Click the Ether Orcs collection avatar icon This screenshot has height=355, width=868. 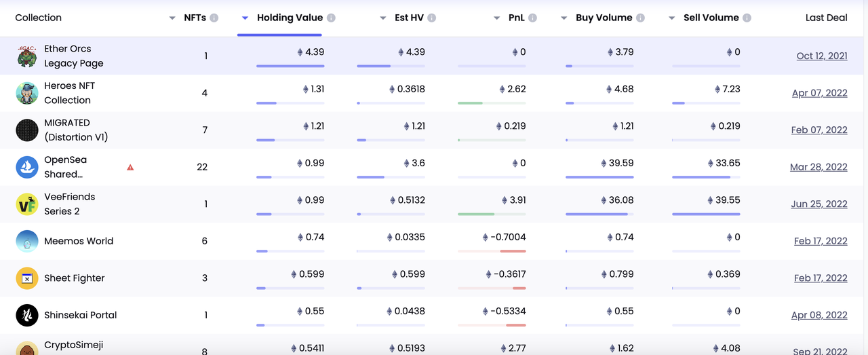27,56
